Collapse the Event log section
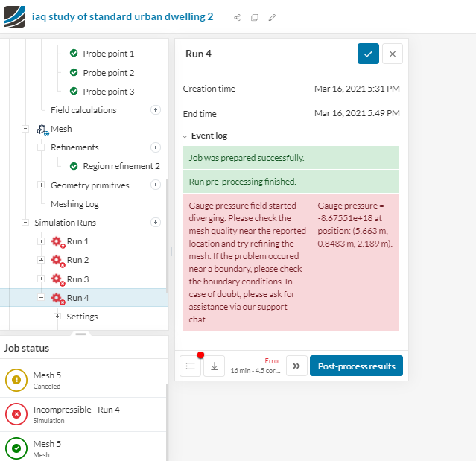 tap(185, 136)
